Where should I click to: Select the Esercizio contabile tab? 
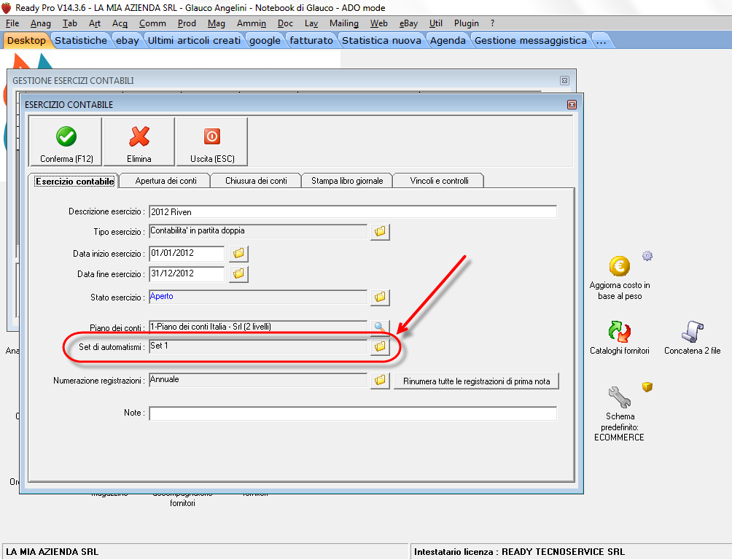pyautogui.click(x=74, y=181)
